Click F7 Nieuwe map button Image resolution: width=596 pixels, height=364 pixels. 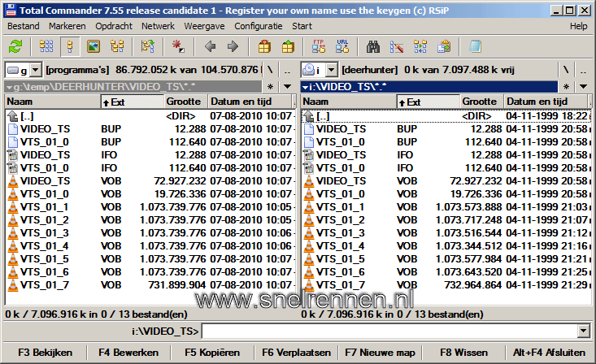380,353
